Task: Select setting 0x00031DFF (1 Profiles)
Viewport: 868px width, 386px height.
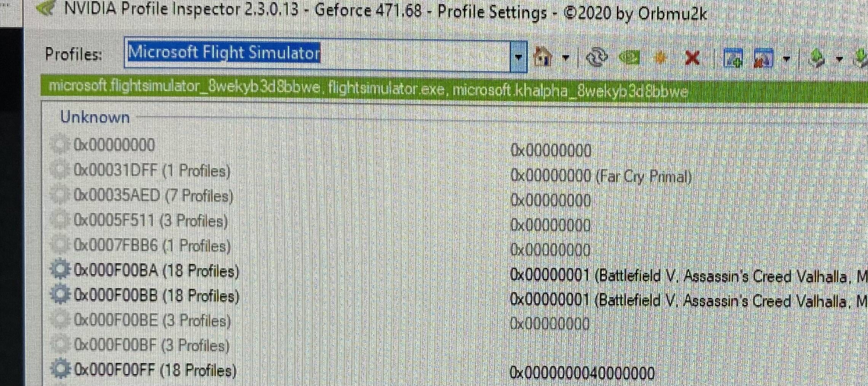Action: (x=152, y=171)
